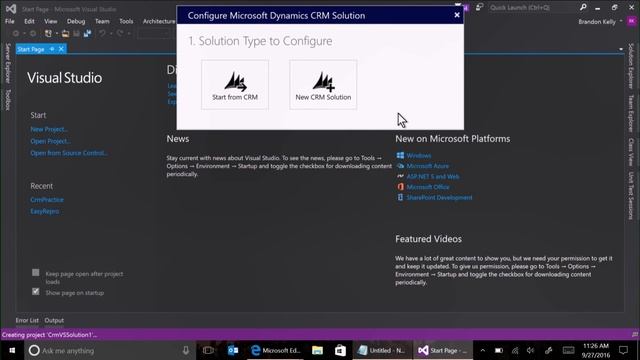This screenshot has height=360, width=640.
Task: Expand the document tab list dropdown arrow
Action: [x=621, y=49]
